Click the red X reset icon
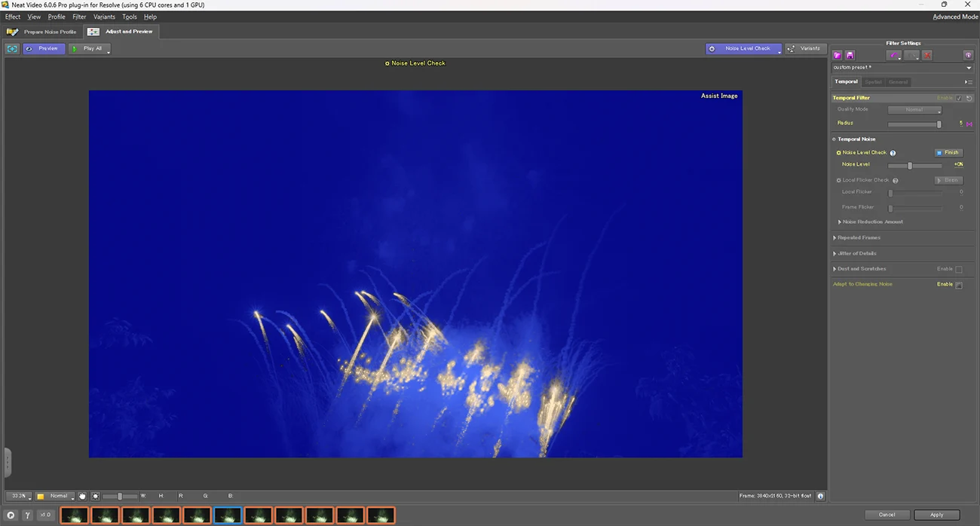The height and width of the screenshot is (526, 980). pos(927,55)
